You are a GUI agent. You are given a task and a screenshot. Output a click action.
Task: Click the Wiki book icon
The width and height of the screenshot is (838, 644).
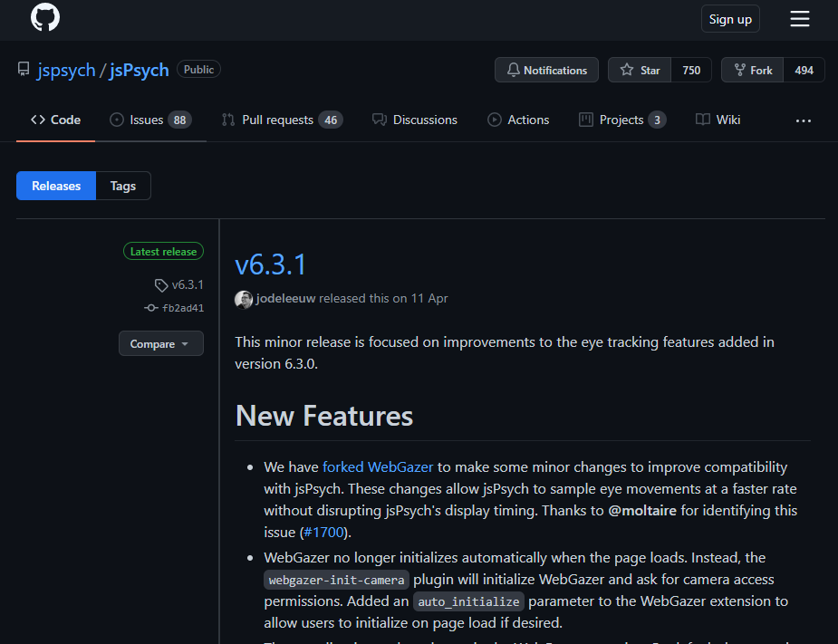[703, 120]
